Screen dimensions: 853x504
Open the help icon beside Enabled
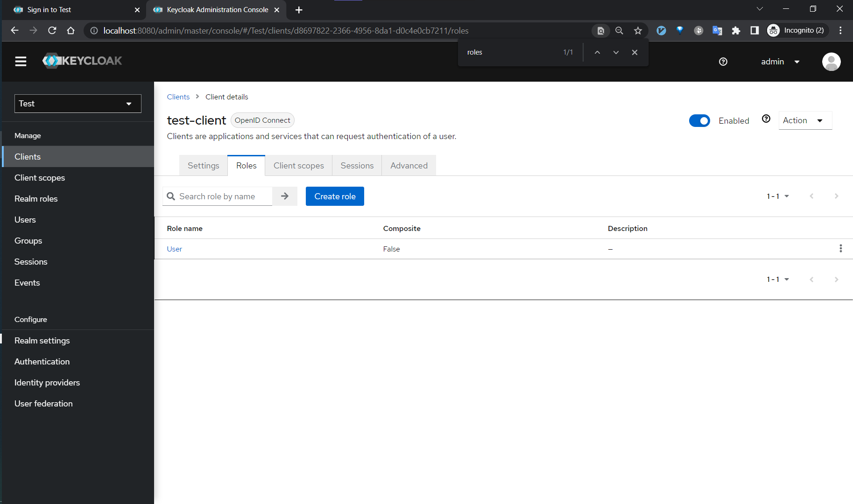pos(766,119)
